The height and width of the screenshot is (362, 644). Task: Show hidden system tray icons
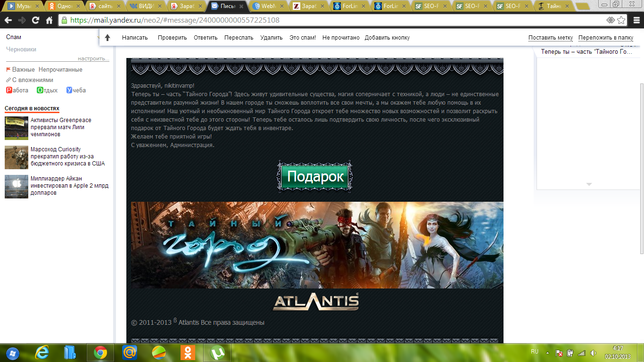point(547,353)
